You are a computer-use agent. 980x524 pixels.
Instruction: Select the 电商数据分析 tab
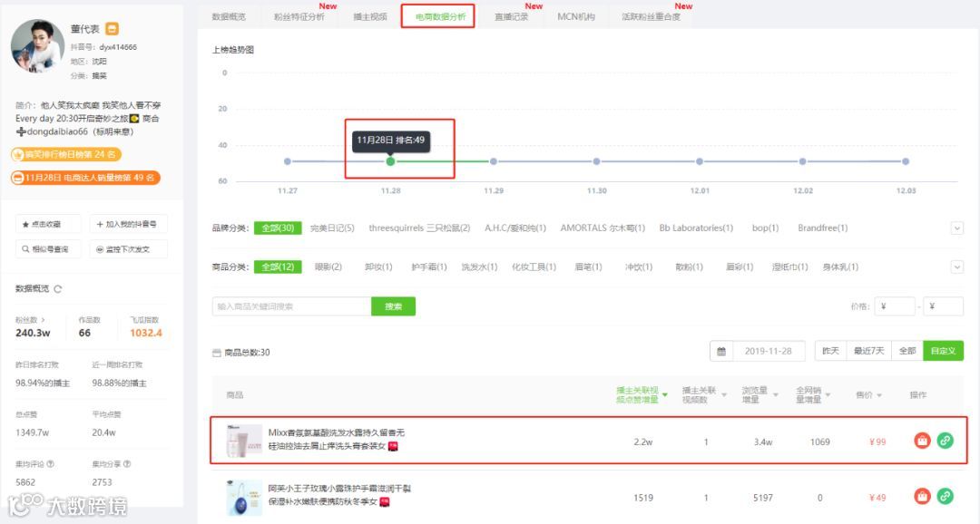(441, 17)
